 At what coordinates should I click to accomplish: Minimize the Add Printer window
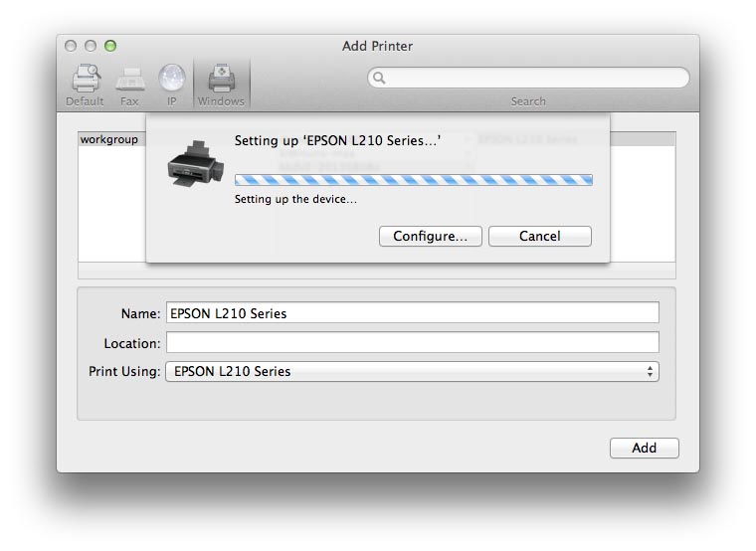click(91, 46)
